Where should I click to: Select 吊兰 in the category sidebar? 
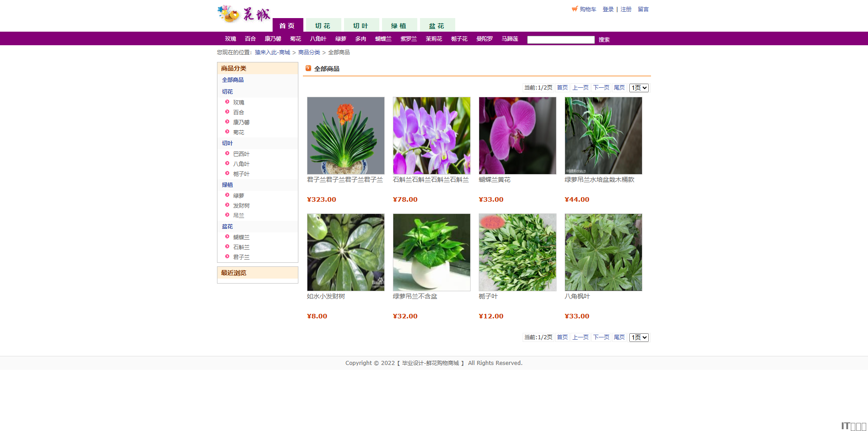(x=239, y=216)
